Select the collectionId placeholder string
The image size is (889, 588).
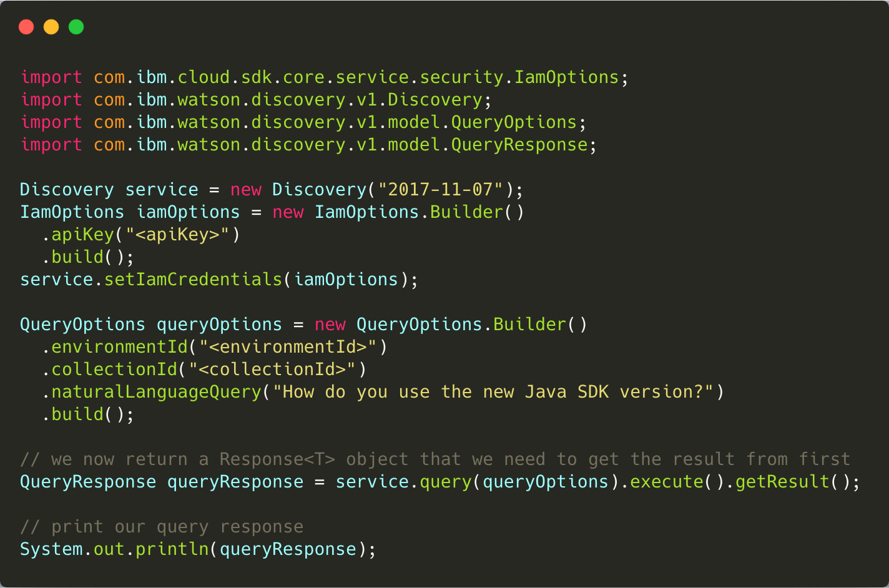[273, 369]
